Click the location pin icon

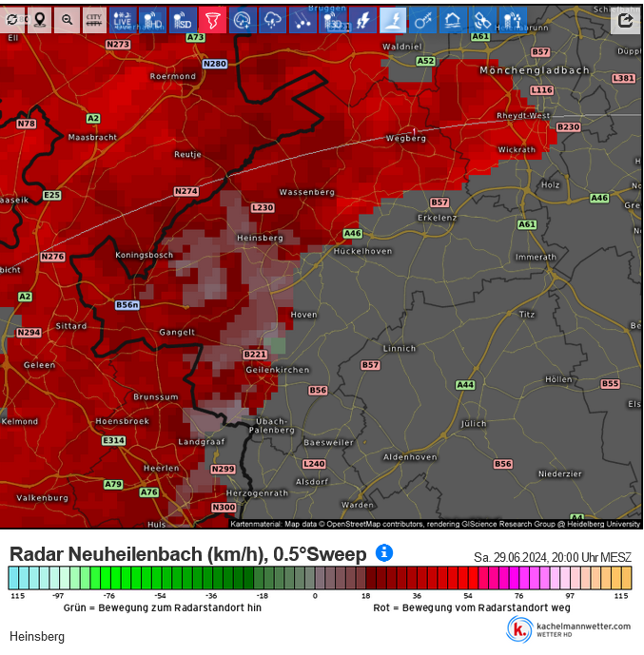(x=39, y=20)
